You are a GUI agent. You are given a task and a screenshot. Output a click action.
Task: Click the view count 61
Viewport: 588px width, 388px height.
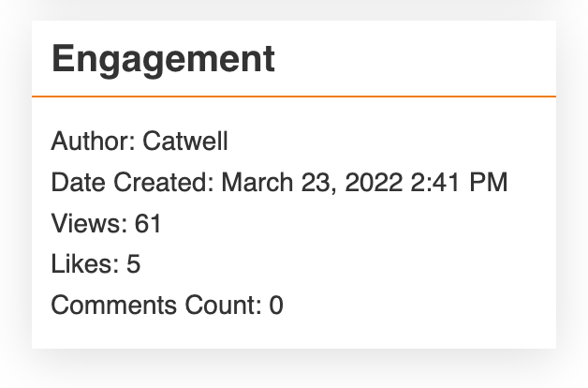(148, 223)
